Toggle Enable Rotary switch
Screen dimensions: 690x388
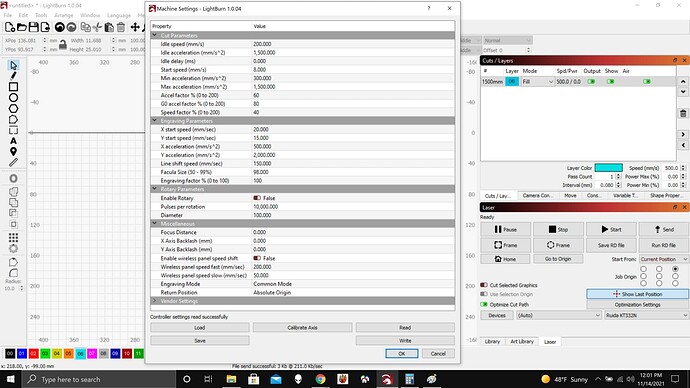pos(257,198)
